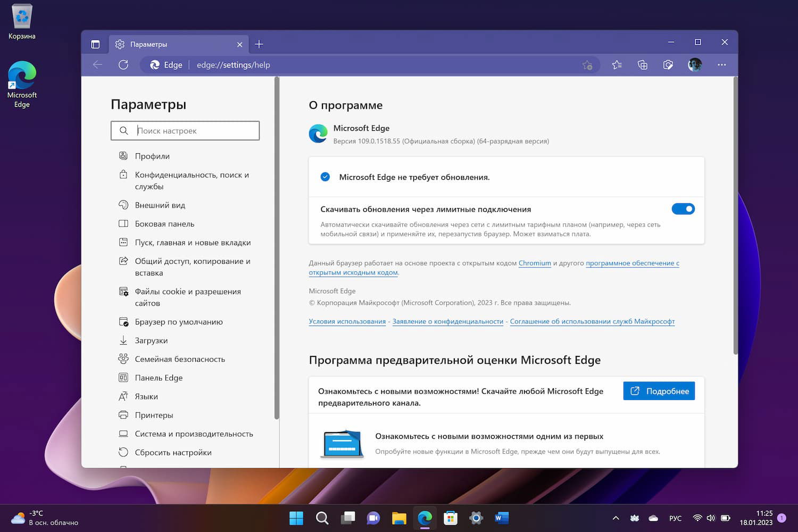798x532 pixels.
Task: Open the notification badge in tray
Action: click(x=782, y=518)
